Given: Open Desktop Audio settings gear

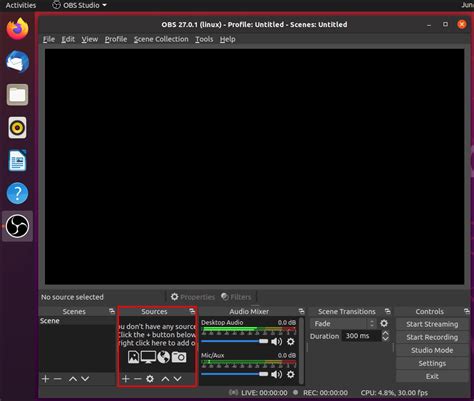Looking at the screenshot, I should (x=291, y=342).
